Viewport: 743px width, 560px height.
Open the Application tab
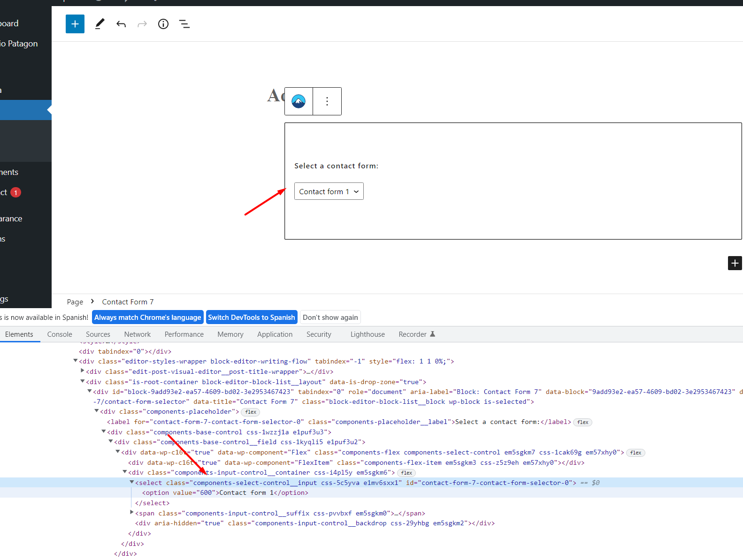pyautogui.click(x=275, y=334)
